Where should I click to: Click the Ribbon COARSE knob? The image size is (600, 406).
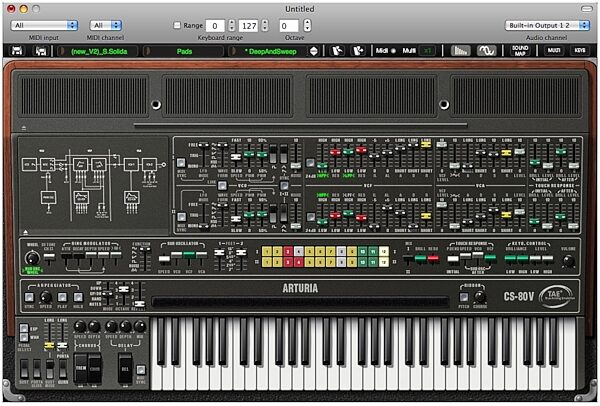pyautogui.click(x=479, y=297)
